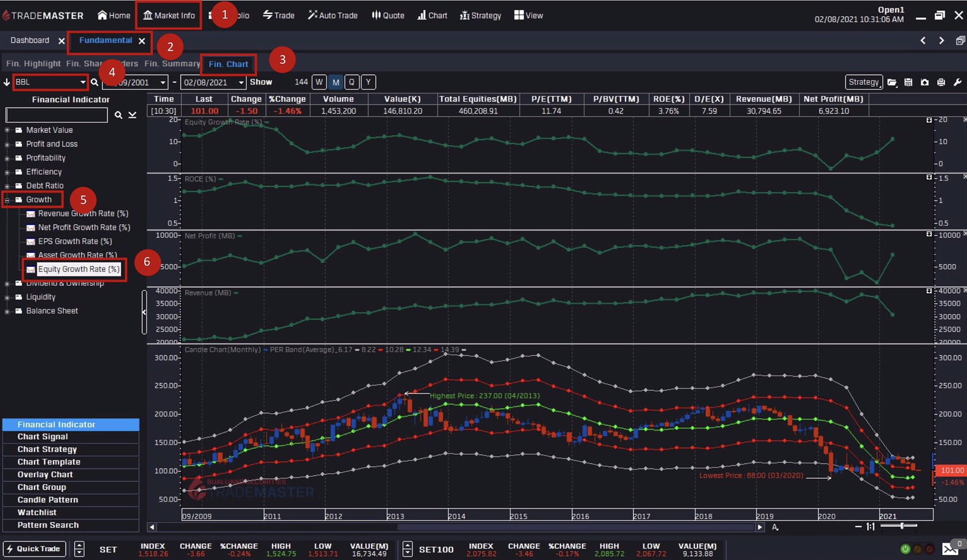Close the Fundamental tab

[141, 41]
